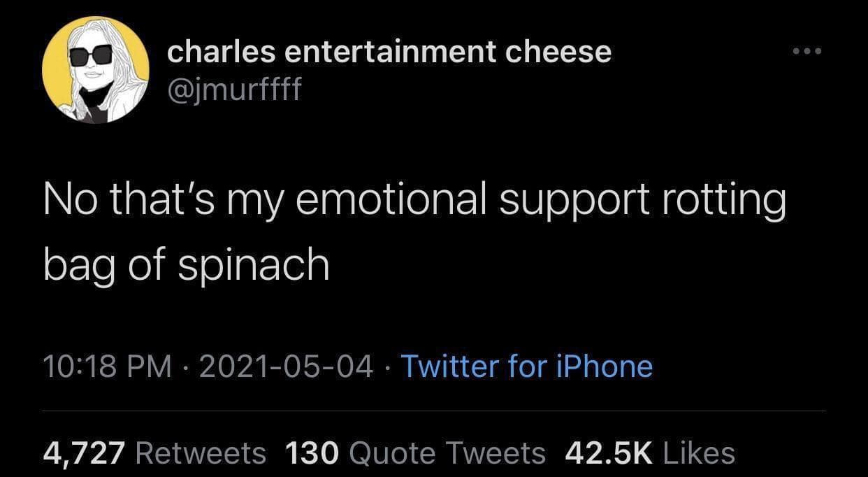
Task: Click the 2021-05-04 date
Action: (286, 366)
